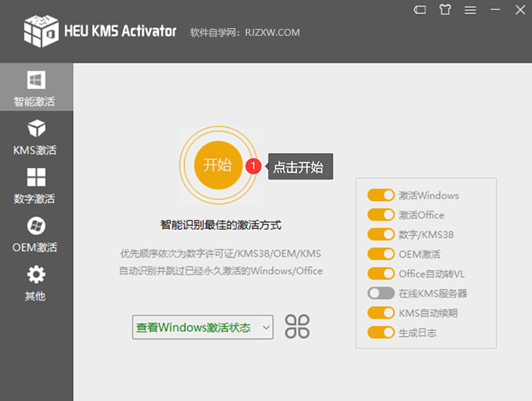Click 软件自学网 RJZXW.COM header text
532x401 pixels.
(245, 33)
